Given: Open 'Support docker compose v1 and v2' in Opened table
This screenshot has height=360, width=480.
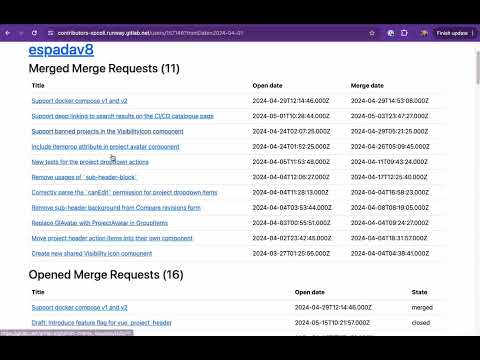Looking at the screenshot, I should (x=79, y=308).
